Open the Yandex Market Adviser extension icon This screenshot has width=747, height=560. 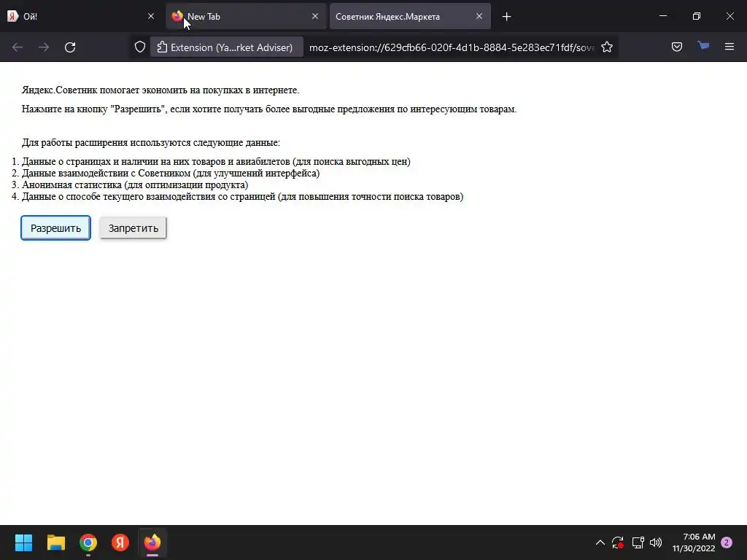click(x=703, y=46)
